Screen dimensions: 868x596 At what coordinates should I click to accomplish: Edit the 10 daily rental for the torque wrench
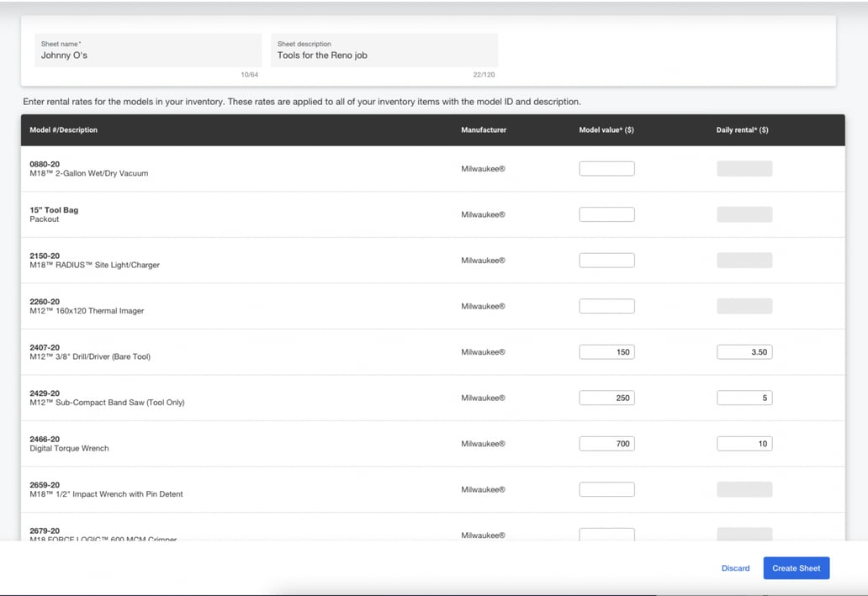click(x=744, y=443)
